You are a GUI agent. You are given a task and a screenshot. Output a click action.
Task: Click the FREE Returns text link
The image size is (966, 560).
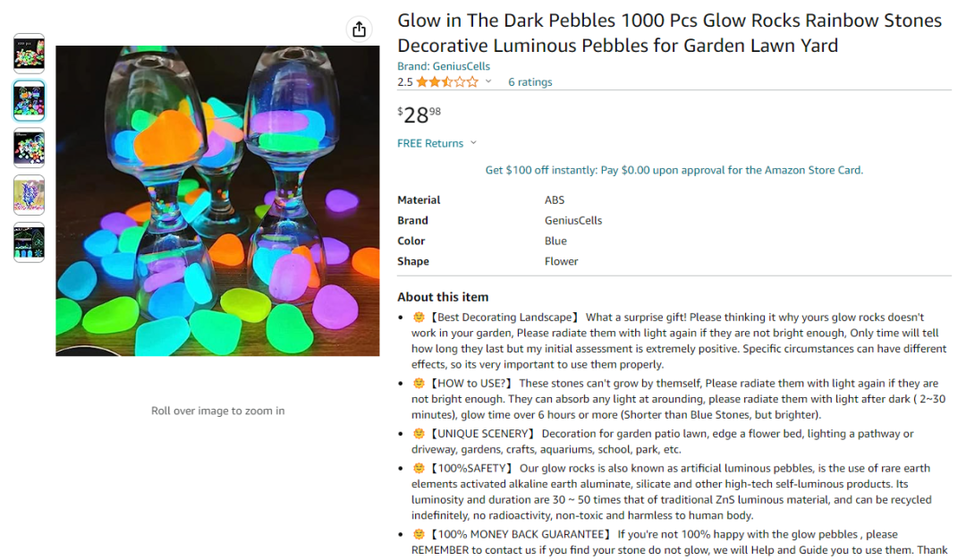click(x=430, y=143)
